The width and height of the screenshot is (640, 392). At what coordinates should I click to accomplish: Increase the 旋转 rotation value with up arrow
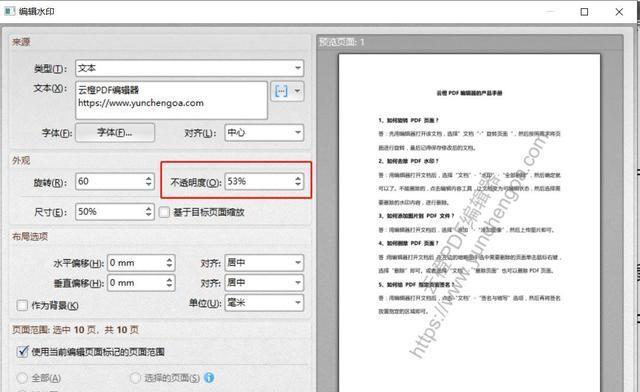tap(149, 178)
